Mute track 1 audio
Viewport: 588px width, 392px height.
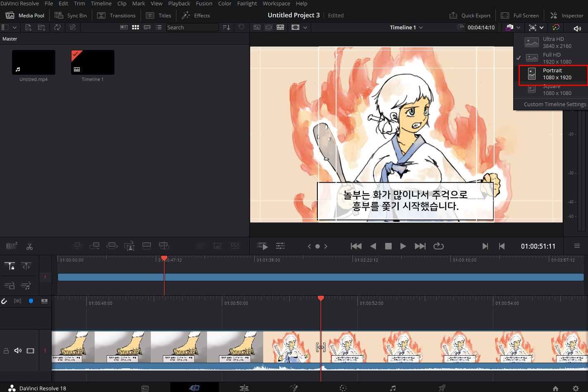[x=18, y=351]
